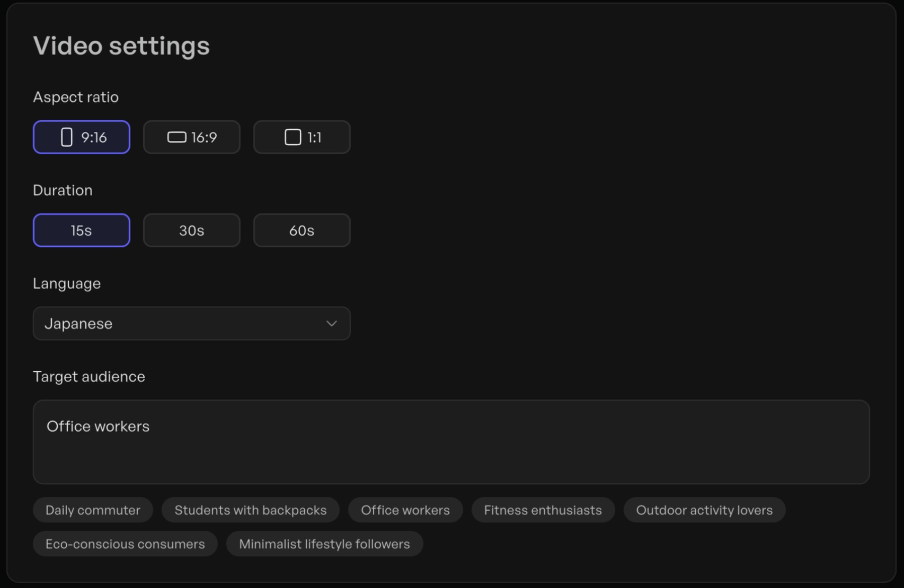Viewport: 904px width, 588px height.
Task: Click the Target audience text field
Action: (451, 442)
